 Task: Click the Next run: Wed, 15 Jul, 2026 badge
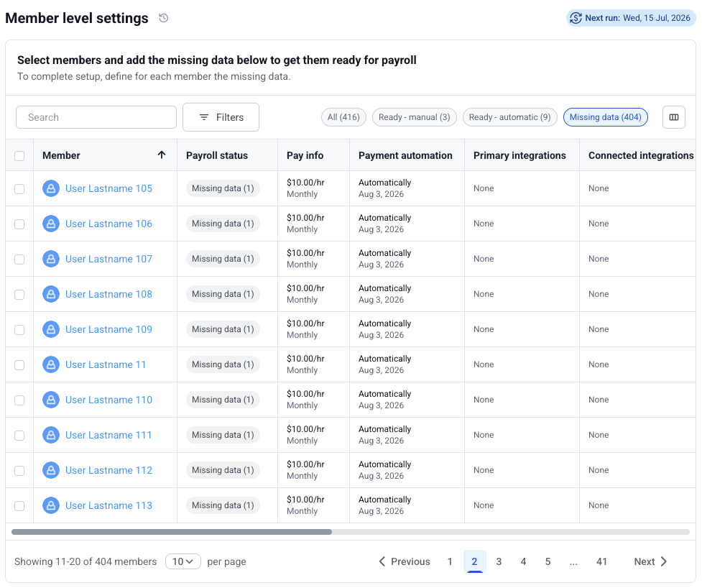[631, 18]
